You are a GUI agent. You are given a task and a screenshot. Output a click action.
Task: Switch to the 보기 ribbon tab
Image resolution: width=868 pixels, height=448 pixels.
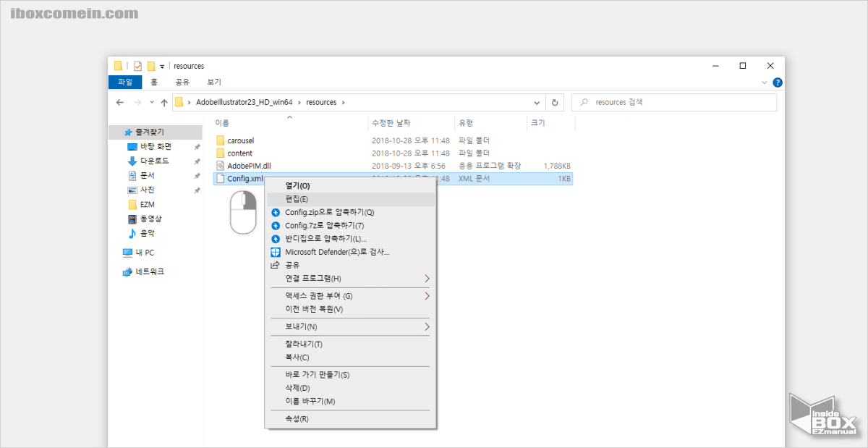(213, 82)
